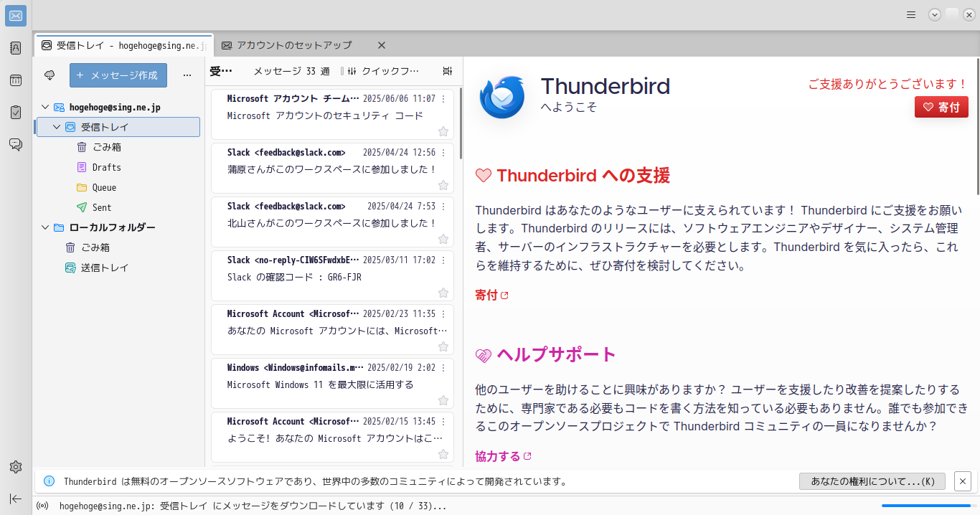Switch to the アカウントのセットアップ tab
The height and width of the screenshot is (515, 980).
pyautogui.click(x=294, y=45)
